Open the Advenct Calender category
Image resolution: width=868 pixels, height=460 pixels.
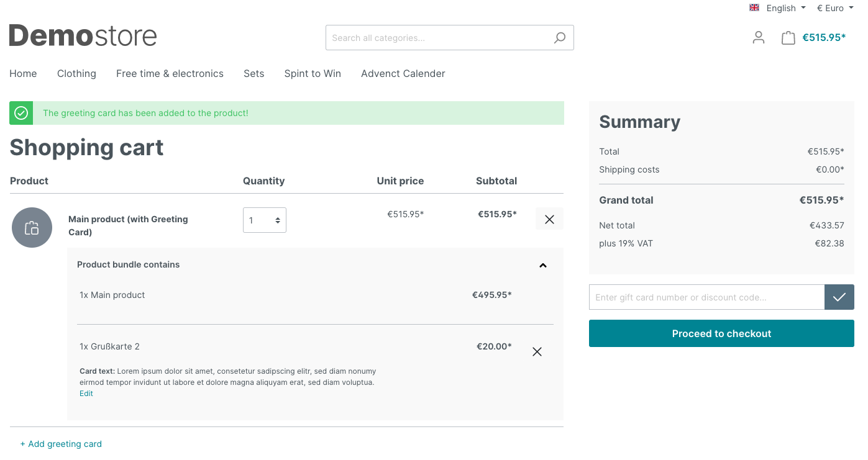(403, 73)
